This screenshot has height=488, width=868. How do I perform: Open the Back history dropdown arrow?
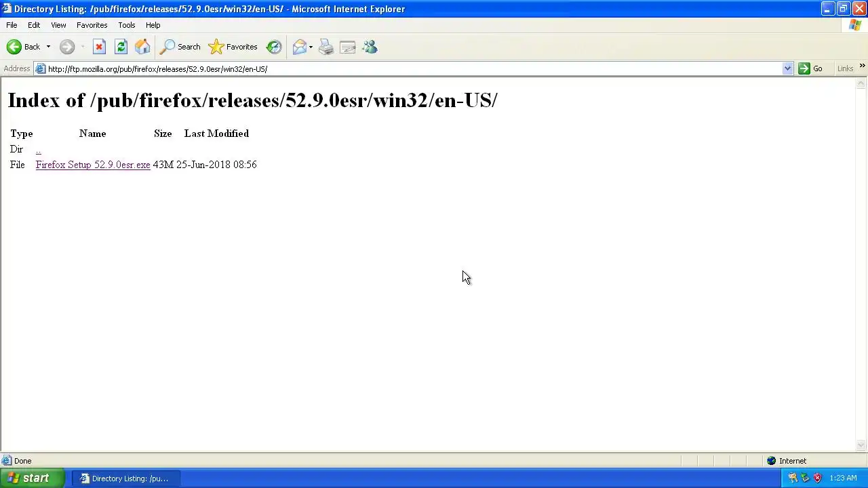[x=48, y=47]
